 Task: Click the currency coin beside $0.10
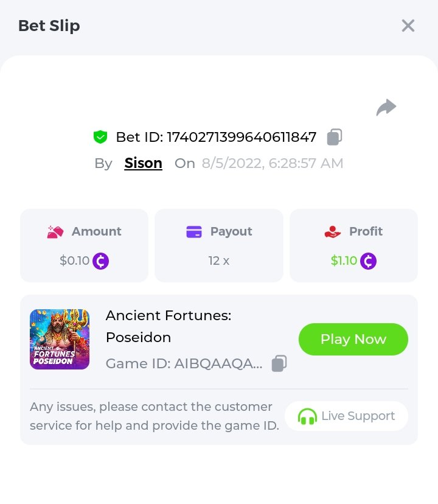tap(100, 261)
